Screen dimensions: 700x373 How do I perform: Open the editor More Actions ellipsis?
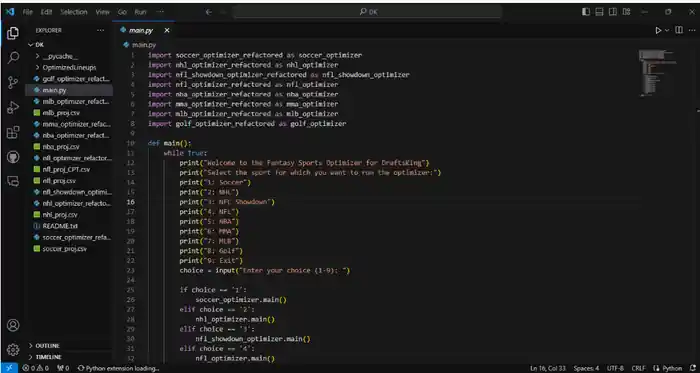pyautogui.click(x=692, y=30)
